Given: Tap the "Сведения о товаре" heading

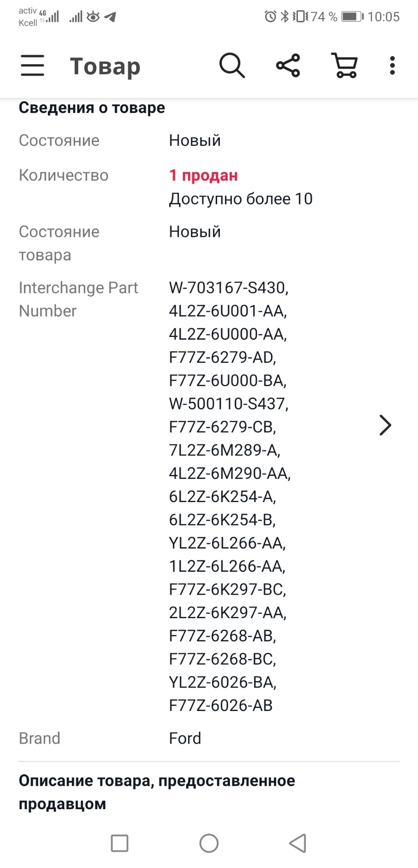Looking at the screenshot, I should pos(92,108).
